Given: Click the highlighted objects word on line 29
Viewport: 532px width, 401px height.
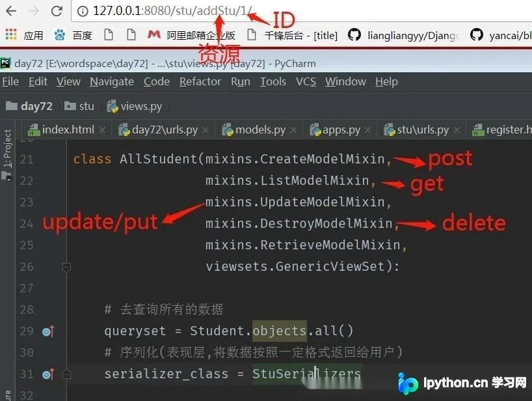Looking at the screenshot, I should click(x=280, y=331).
